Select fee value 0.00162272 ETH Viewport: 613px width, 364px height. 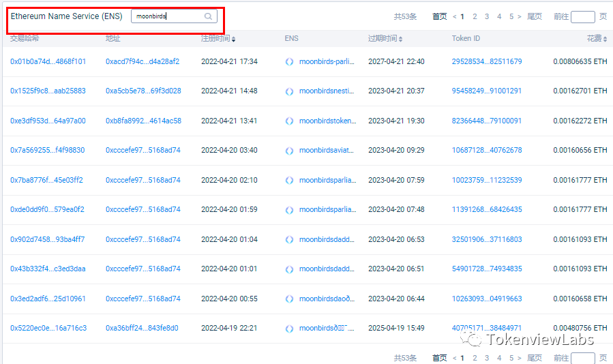tap(580, 121)
